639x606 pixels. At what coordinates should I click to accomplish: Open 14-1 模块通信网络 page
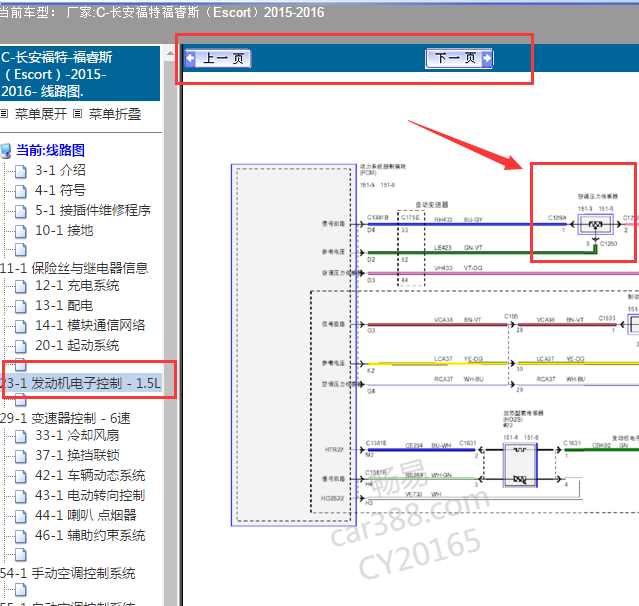point(90,325)
